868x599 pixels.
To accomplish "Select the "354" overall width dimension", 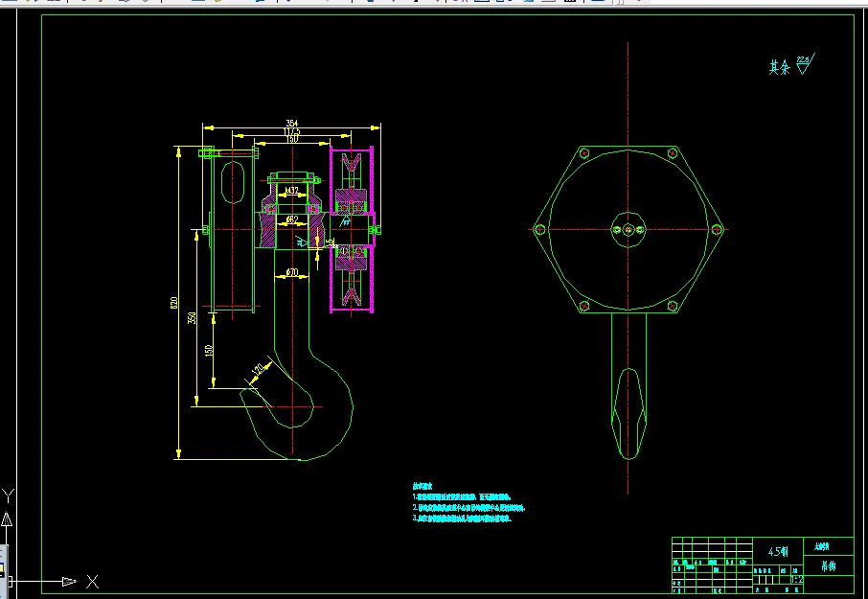I will (291, 123).
